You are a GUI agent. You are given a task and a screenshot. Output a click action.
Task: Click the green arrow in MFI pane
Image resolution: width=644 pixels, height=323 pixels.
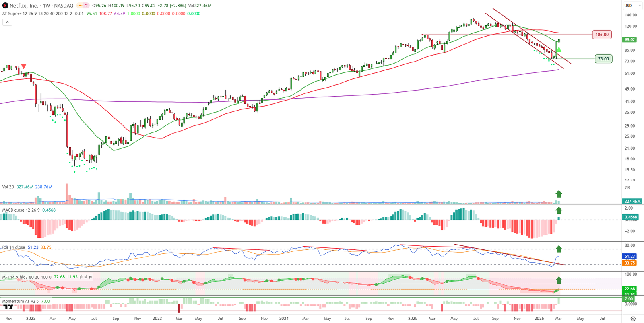[x=559, y=280]
